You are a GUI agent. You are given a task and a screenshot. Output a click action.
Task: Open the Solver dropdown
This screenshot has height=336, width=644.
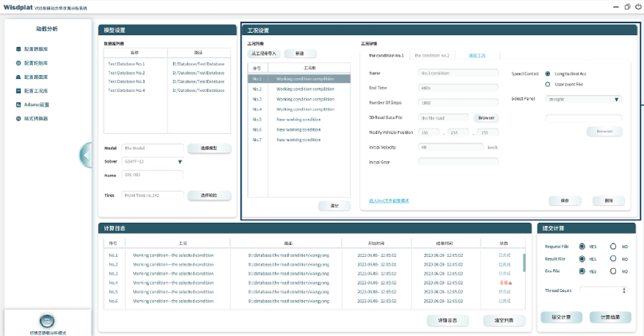pos(179,162)
